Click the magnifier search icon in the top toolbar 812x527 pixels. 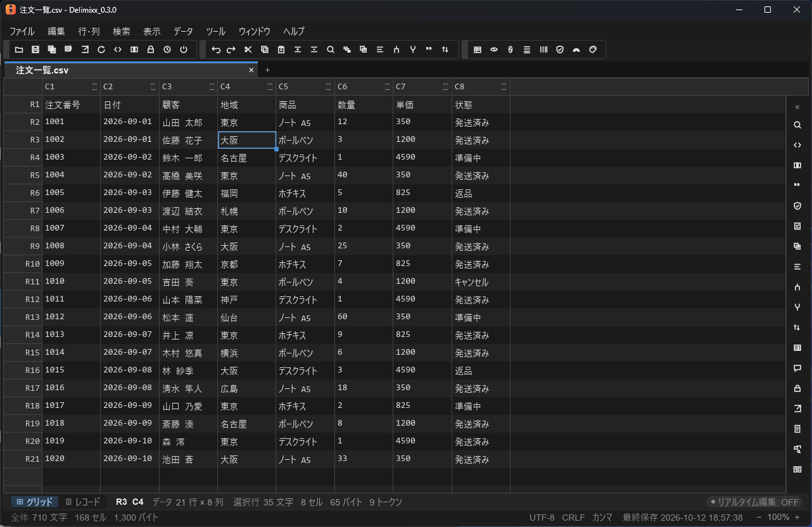coord(331,49)
